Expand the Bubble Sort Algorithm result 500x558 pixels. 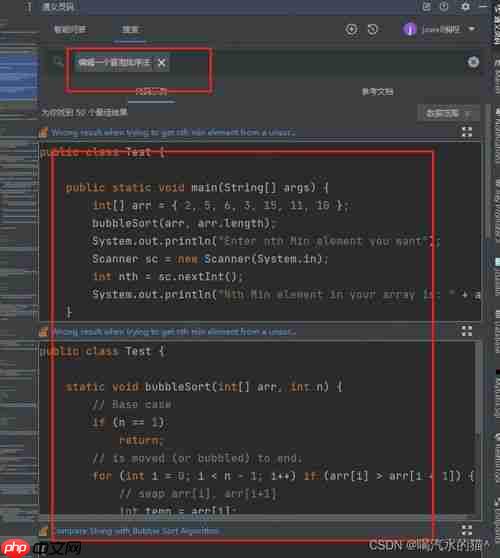point(467,530)
